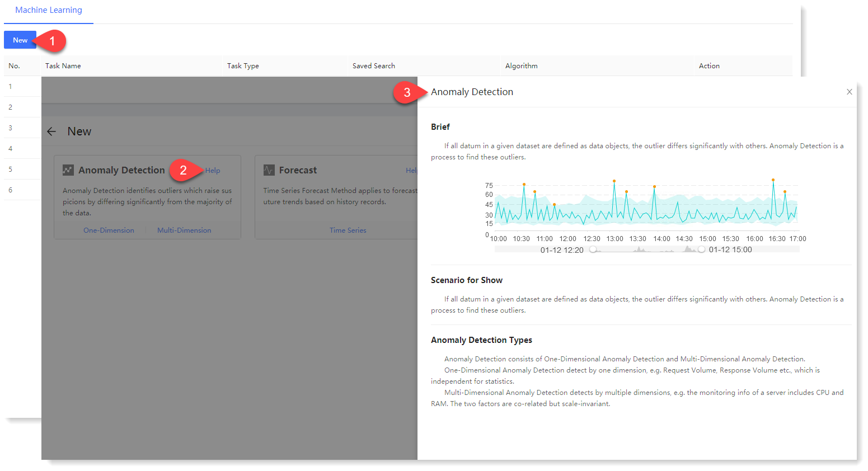Go back using the arrow beside New
Viewport: 868px width, 471px height.
coord(51,131)
